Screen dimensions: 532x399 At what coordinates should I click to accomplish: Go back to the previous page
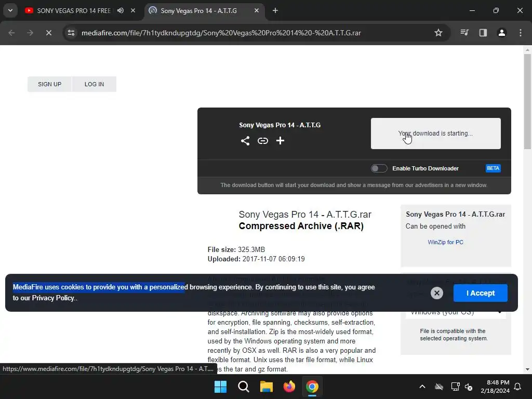[x=11, y=33]
